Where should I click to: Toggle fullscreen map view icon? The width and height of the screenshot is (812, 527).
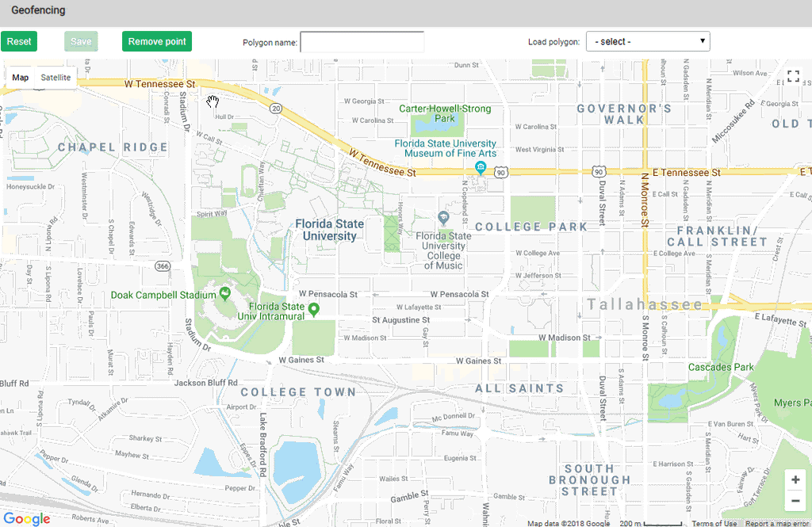coord(793,77)
